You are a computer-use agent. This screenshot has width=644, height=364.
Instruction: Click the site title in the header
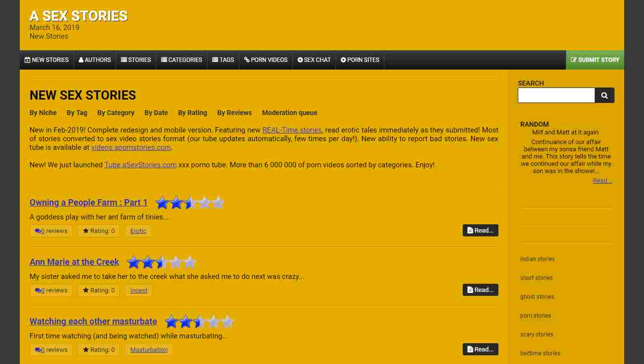(x=78, y=16)
